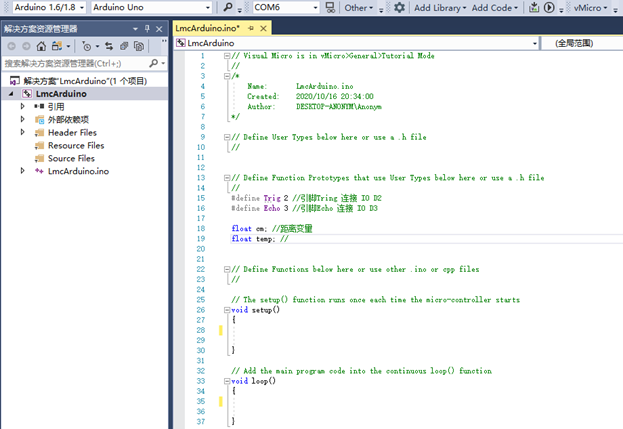Click the start without debugging play icon
The image size is (623, 429).
tap(549, 7)
